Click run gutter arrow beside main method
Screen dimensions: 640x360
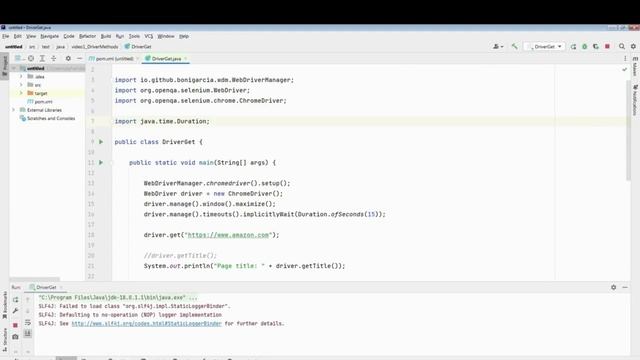pos(101,162)
